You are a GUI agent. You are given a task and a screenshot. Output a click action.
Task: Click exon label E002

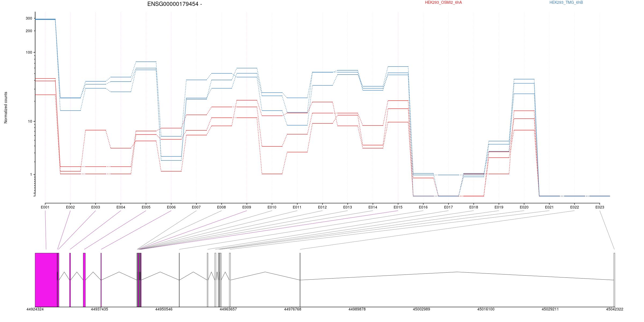(70, 207)
